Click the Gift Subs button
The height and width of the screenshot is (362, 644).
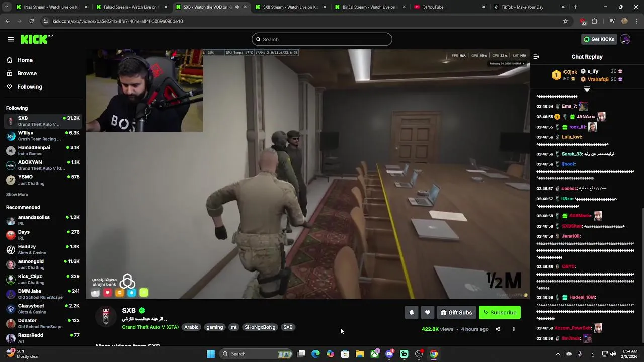click(456, 313)
